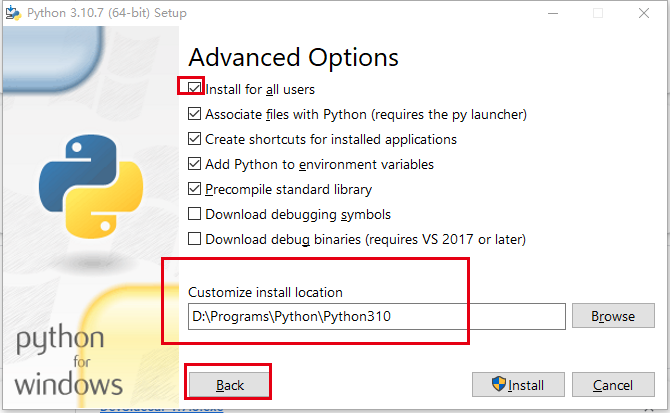Enable Download debugging symbols checkbox

[x=194, y=214]
